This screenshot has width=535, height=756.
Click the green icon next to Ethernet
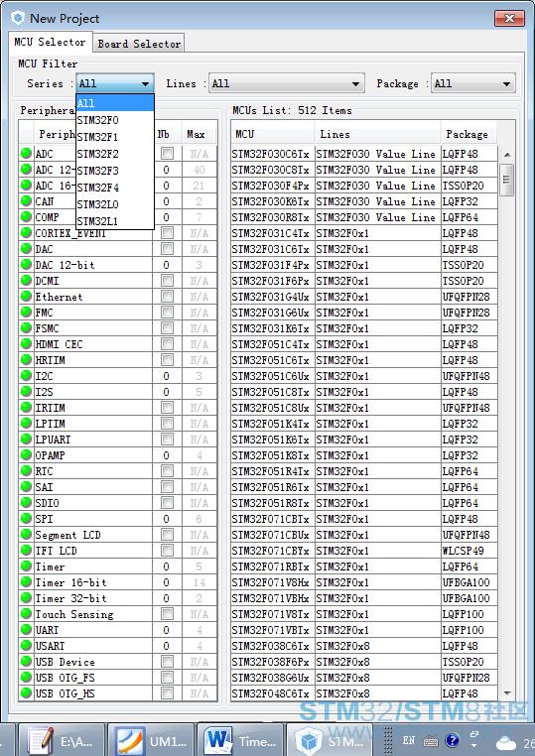click(x=26, y=297)
